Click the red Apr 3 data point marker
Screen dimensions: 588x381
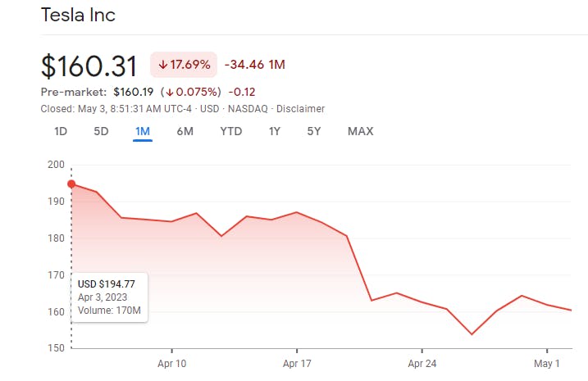[71, 184]
